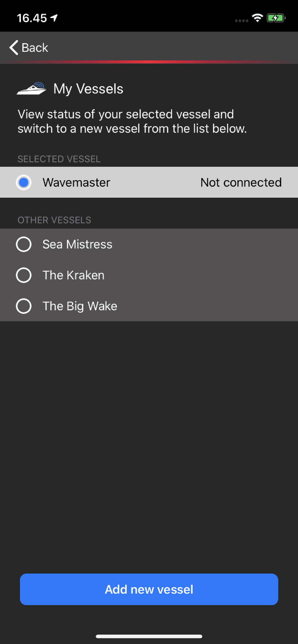Tap the Wi-Fi status icon
Image resolution: width=298 pixels, height=644 pixels.
[x=257, y=18]
